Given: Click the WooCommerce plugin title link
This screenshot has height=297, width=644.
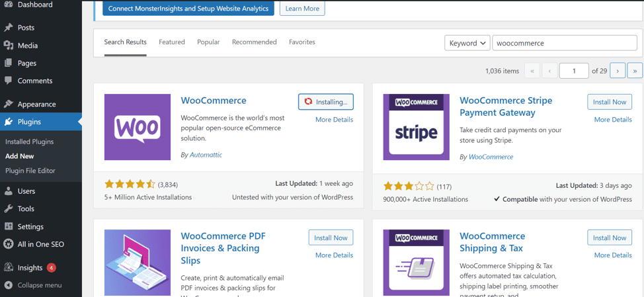Looking at the screenshot, I should pyautogui.click(x=214, y=101).
